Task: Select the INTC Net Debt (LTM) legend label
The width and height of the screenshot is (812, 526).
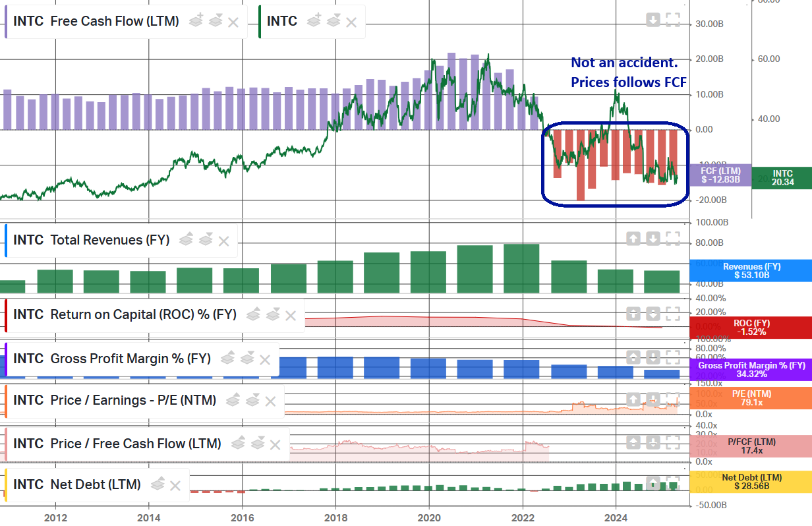Action: 77,484
